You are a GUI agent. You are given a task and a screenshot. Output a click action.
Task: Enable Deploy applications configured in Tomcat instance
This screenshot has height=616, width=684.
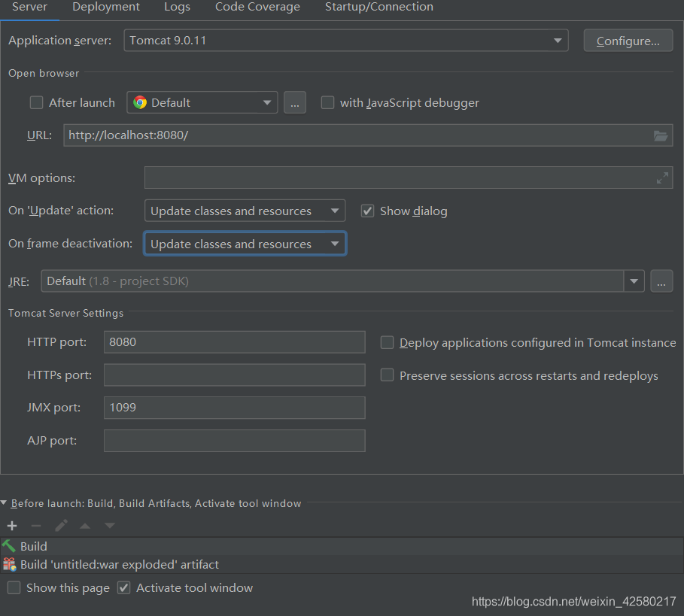(387, 342)
